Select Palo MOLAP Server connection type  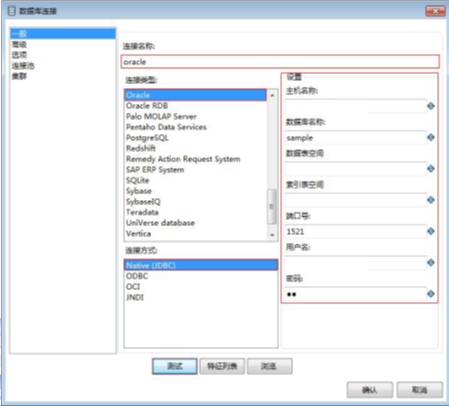(195, 116)
